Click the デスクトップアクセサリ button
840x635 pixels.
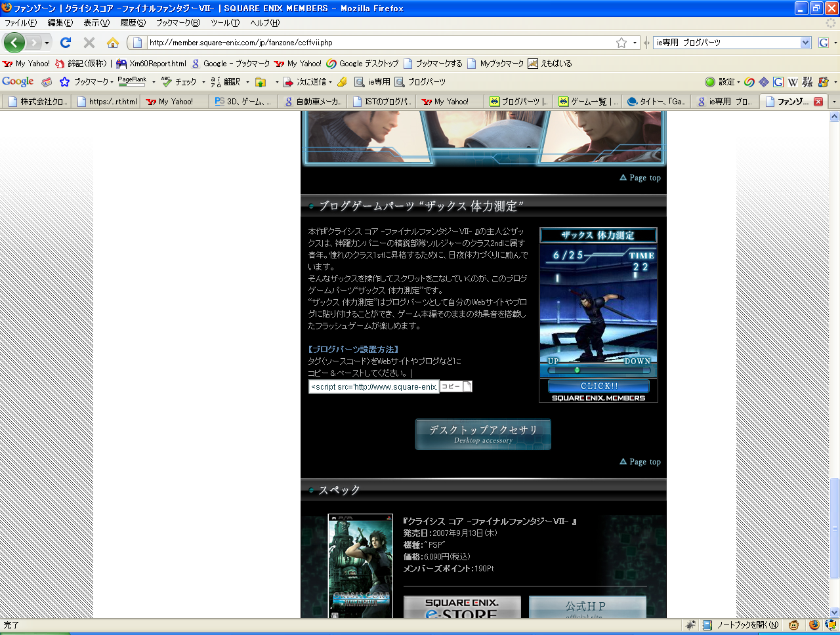(x=483, y=434)
